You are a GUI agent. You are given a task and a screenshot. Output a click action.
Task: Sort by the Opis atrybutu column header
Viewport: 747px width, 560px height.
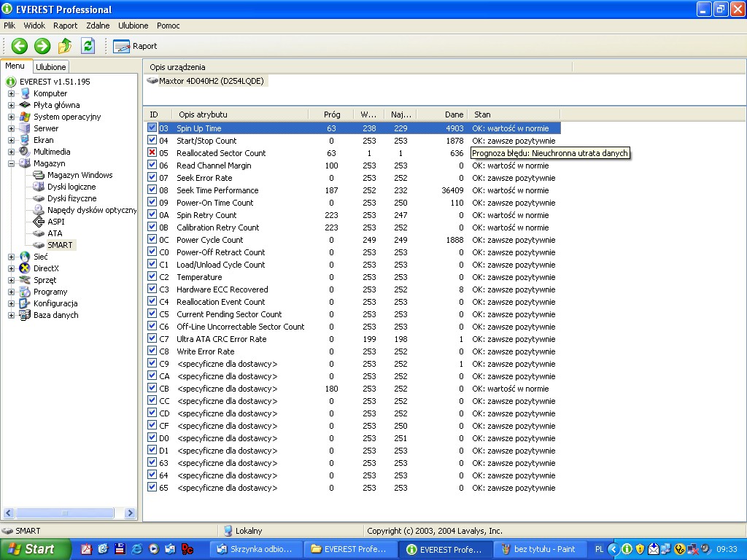(203, 114)
